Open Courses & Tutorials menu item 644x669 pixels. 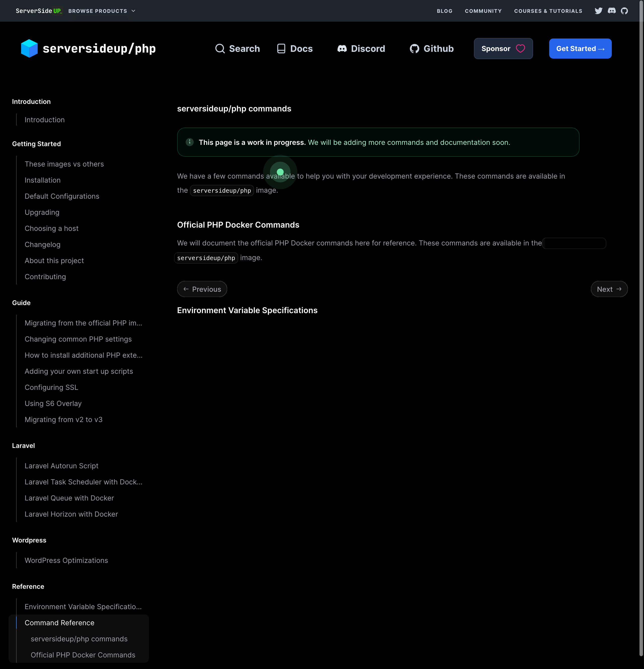548,11
